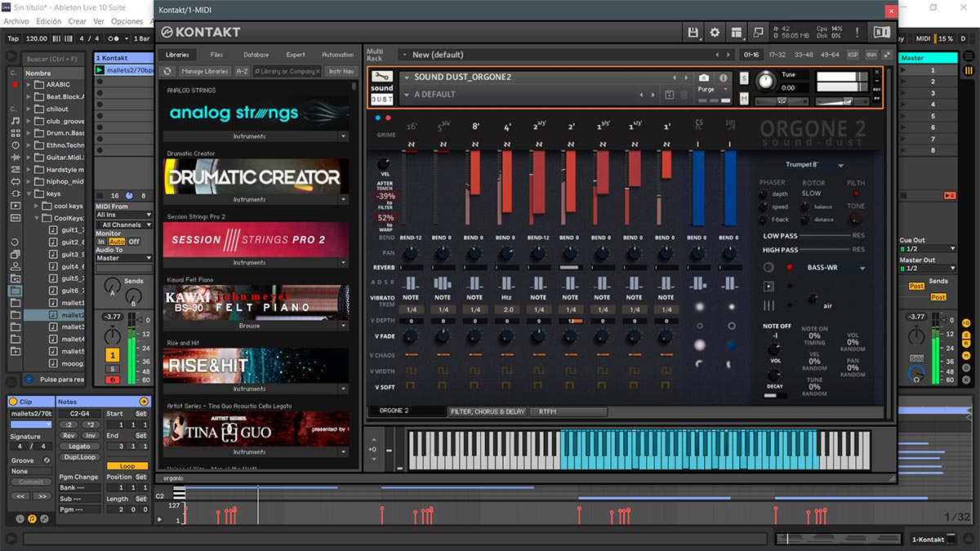Switch to Kontakt Database tab
The image size is (980, 551).
click(256, 55)
